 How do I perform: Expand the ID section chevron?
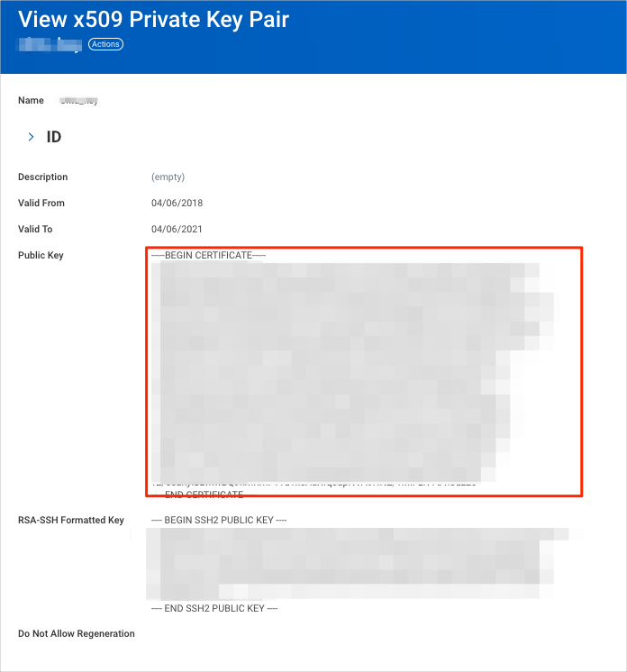[x=31, y=137]
